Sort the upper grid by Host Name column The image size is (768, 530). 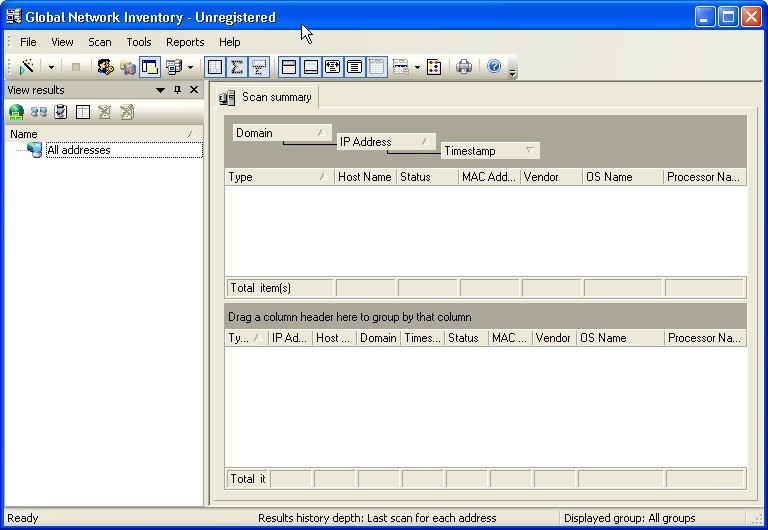click(x=365, y=177)
